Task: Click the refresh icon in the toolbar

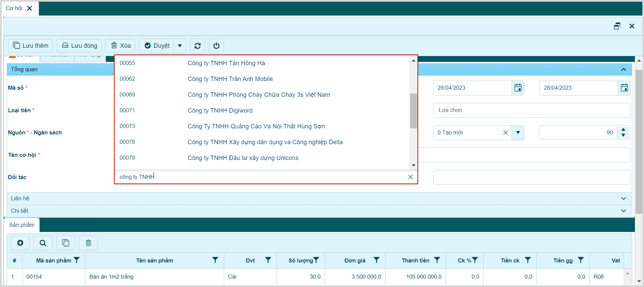Action: [198, 46]
